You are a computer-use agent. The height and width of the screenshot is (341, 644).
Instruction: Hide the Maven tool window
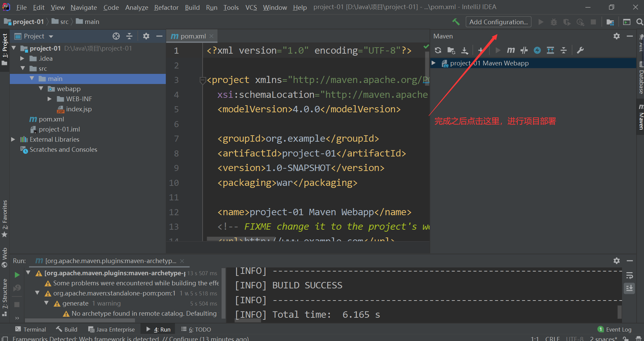click(x=630, y=36)
